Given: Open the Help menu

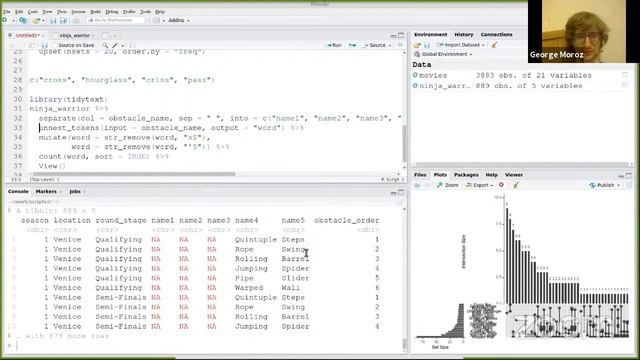Looking at the screenshot, I should (160, 12).
